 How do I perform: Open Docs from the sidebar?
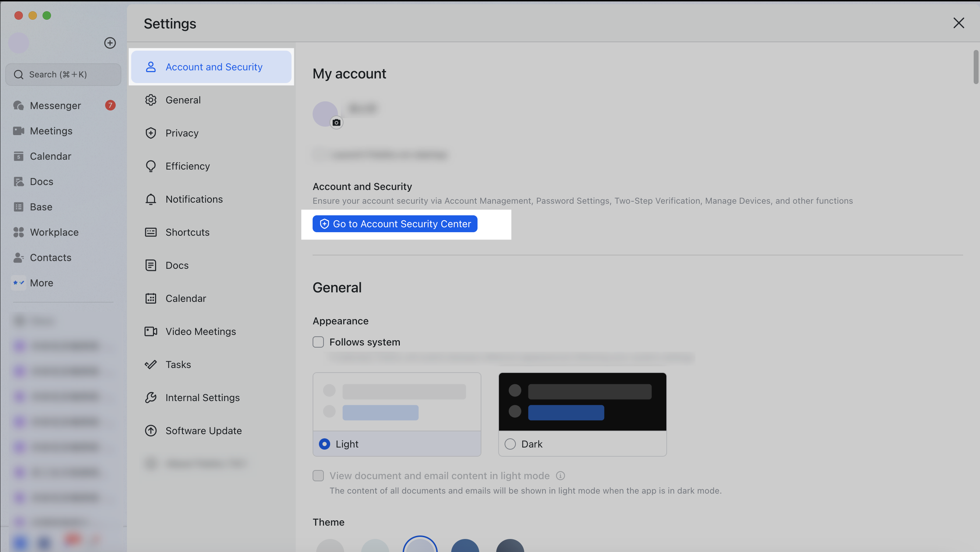coord(41,182)
